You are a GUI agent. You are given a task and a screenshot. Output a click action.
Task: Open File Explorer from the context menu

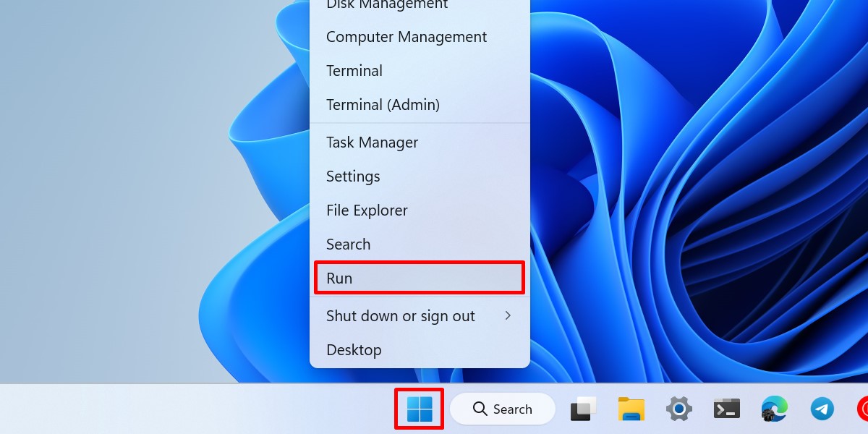point(367,210)
